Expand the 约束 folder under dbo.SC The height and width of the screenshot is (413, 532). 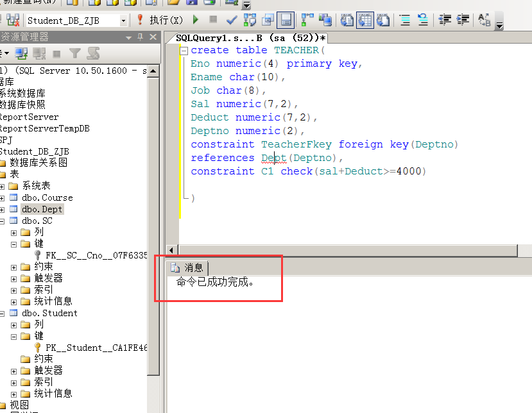13,267
